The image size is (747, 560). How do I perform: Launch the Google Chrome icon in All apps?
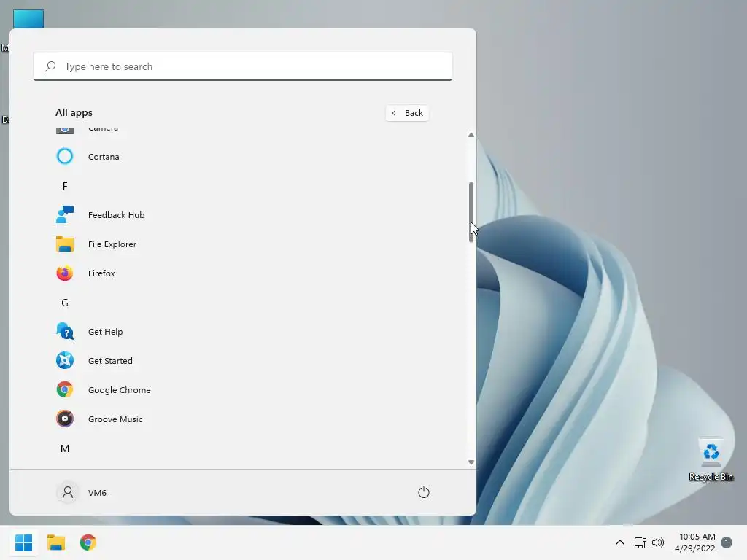pyautogui.click(x=65, y=389)
